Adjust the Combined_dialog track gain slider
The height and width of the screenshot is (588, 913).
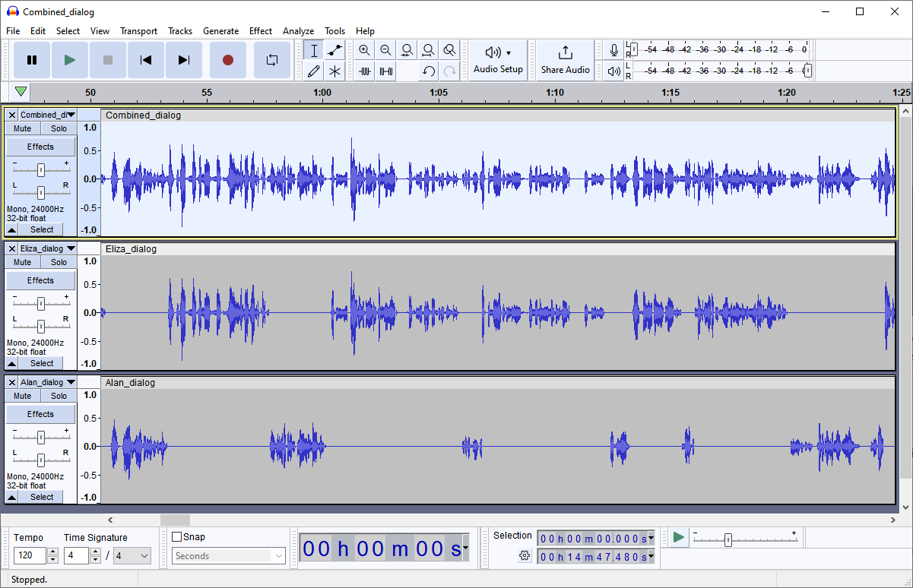tap(41, 169)
